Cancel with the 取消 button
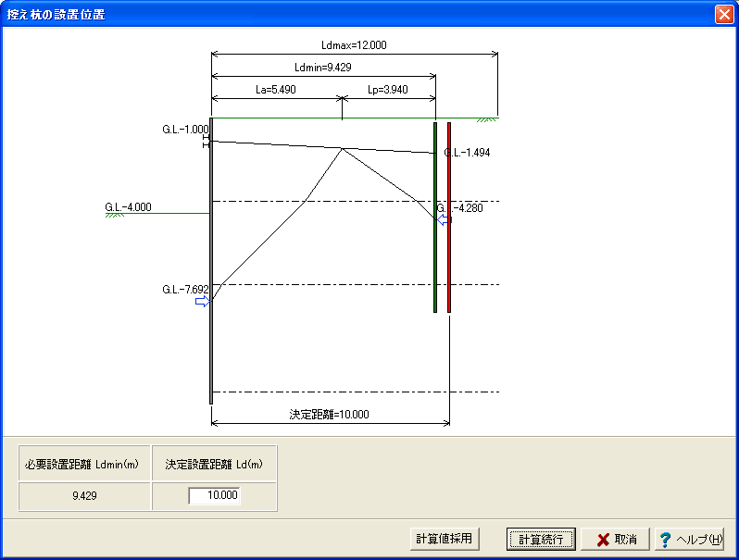The image size is (739, 560). pos(615,539)
